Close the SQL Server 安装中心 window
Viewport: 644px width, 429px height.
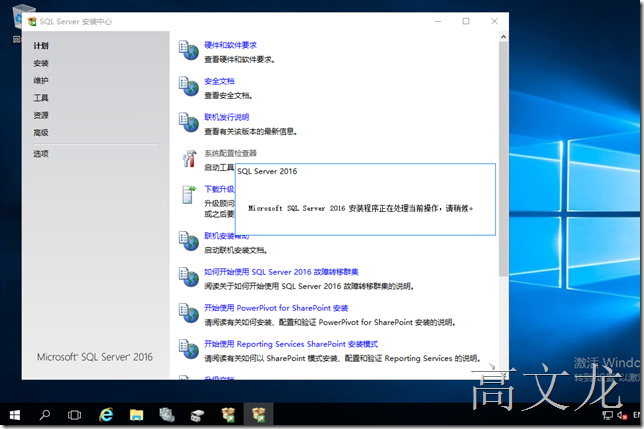point(494,21)
